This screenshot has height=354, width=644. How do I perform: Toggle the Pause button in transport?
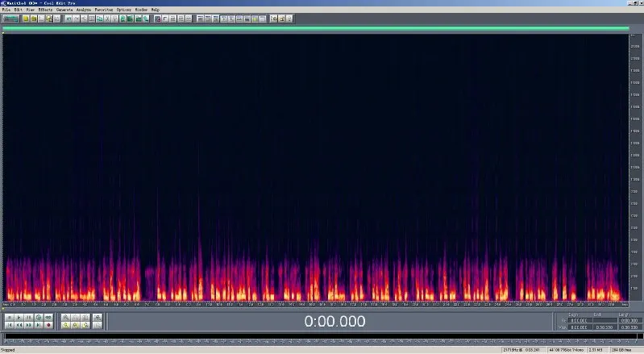coord(29,318)
